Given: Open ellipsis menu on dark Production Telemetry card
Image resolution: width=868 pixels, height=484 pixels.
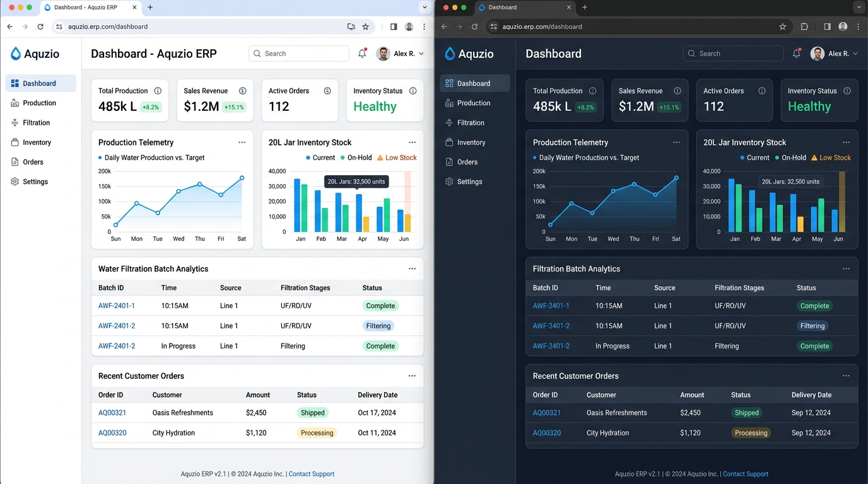Looking at the screenshot, I should coord(676,142).
